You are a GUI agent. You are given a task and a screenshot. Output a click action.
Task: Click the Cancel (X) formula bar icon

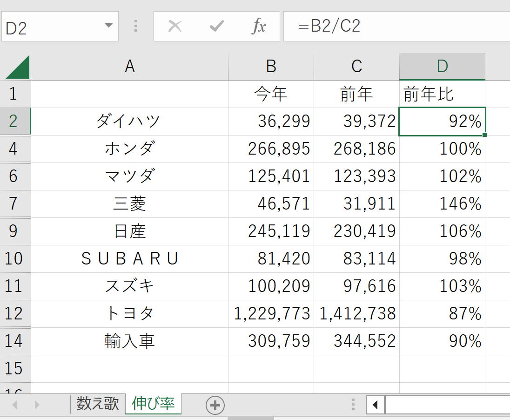[175, 26]
